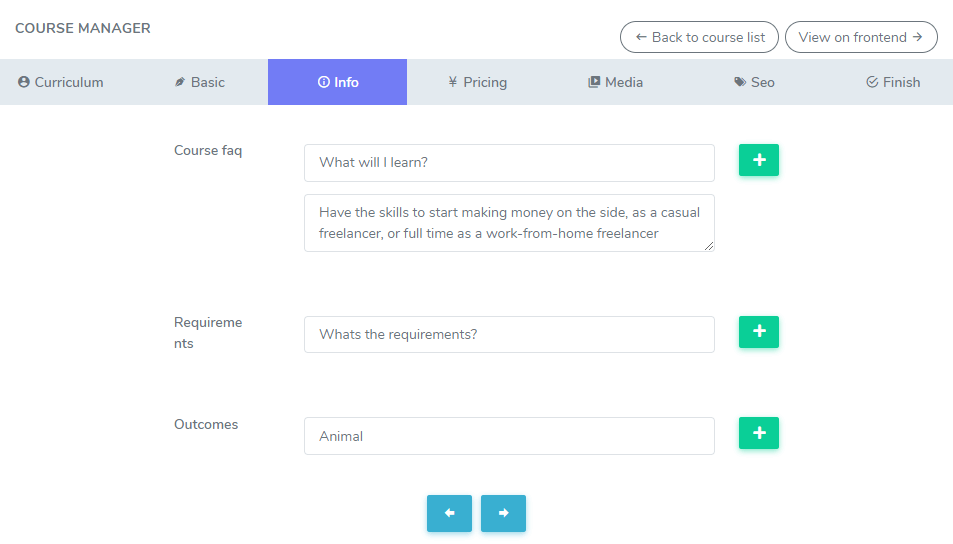The width and height of the screenshot is (953, 544).
Task: Click the FAQ answer text area
Action: (x=509, y=223)
